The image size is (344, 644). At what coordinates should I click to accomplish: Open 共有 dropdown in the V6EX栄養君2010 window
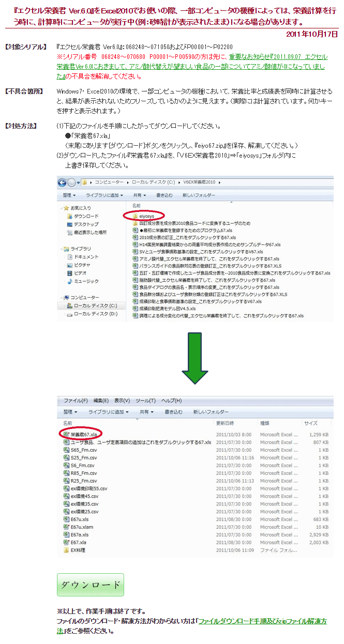tap(140, 195)
